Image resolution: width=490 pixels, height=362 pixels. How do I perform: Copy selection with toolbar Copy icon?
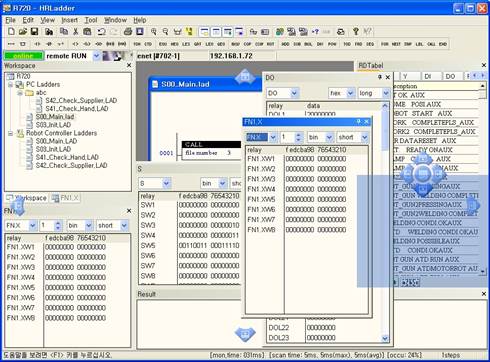pos(64,32)
